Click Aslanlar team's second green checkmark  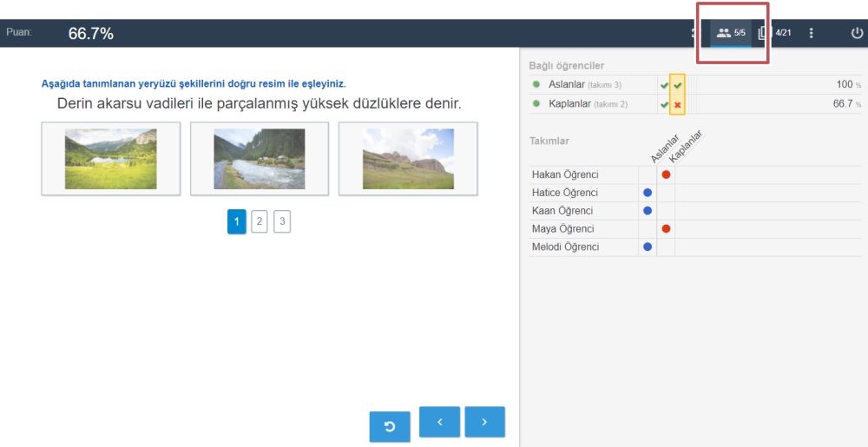pyautogui.click(x=677, y=85)
